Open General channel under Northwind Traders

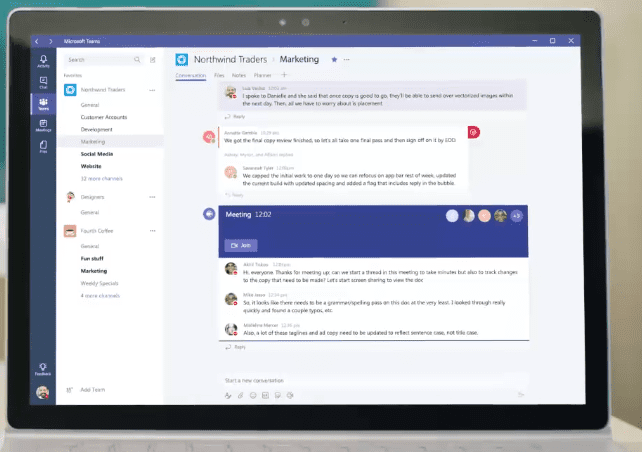(90, 105)
